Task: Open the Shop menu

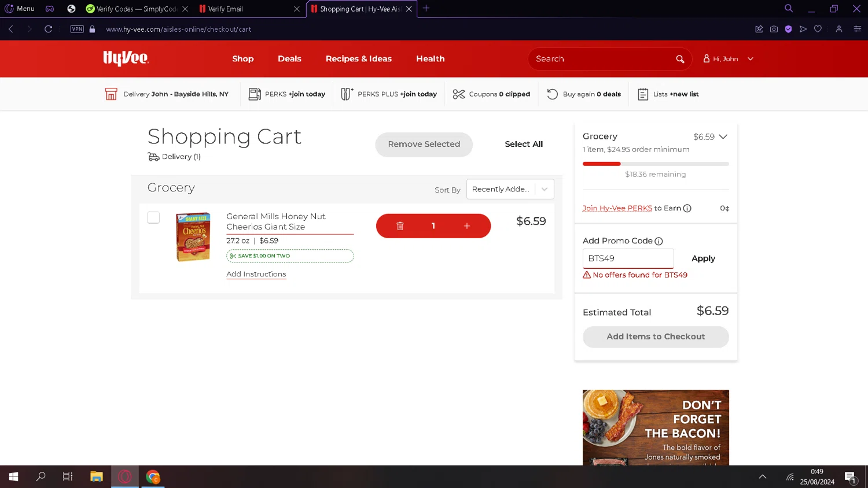Action: coord(243,59)
